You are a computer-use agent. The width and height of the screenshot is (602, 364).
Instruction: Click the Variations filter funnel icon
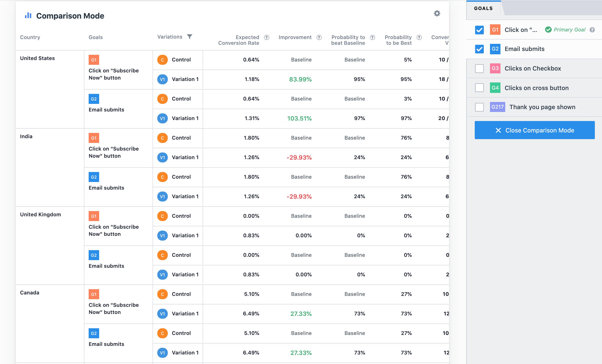coord(190,37)
